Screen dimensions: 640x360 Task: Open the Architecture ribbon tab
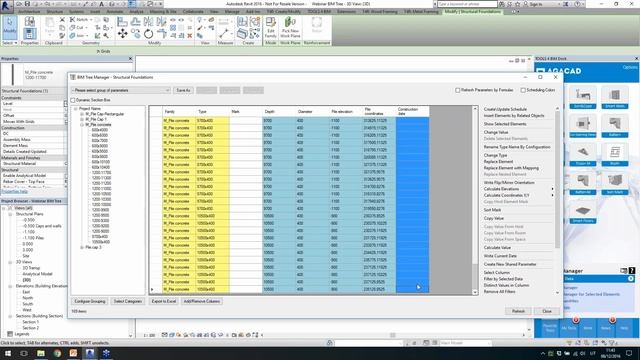[x=29, y=12]
